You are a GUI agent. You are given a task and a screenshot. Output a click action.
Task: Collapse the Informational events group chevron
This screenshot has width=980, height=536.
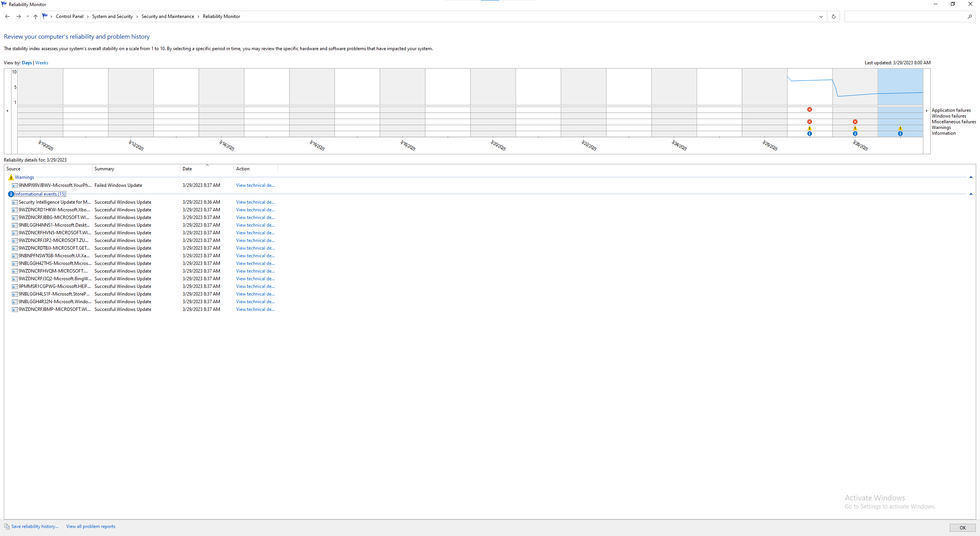click(x=970, y=194)
